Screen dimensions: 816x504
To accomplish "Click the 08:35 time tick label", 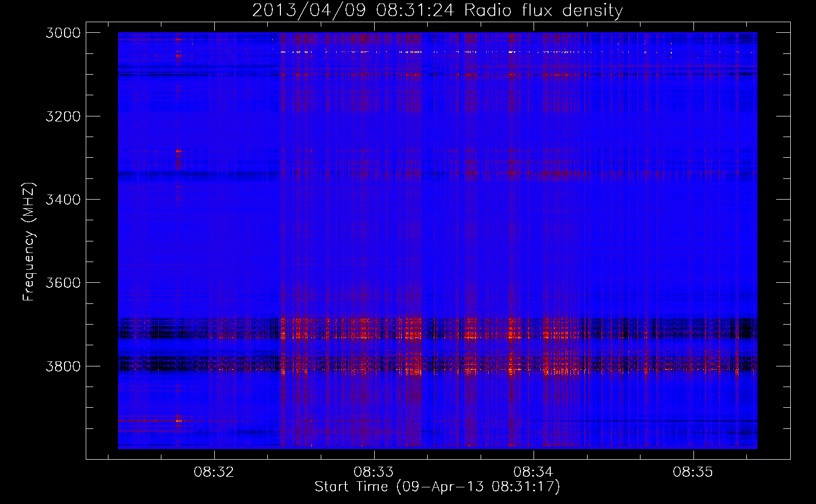I will pyautogui.click(x=693, y=472).
